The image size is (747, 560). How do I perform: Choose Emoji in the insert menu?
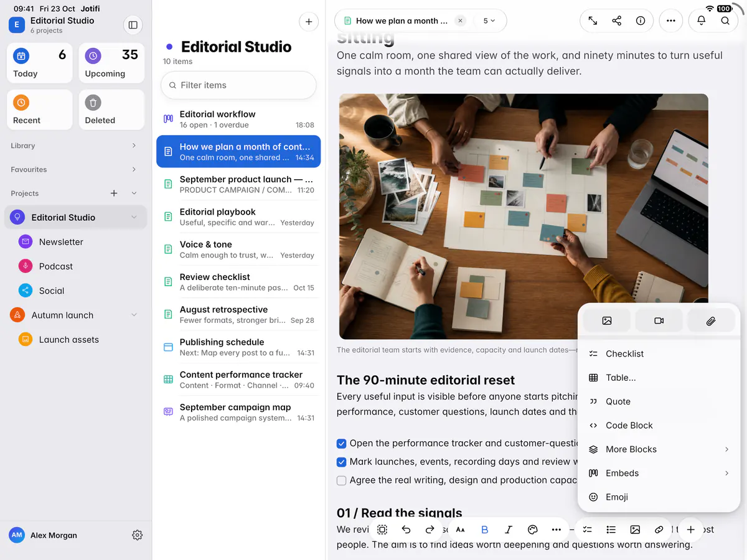pos(659,497)
